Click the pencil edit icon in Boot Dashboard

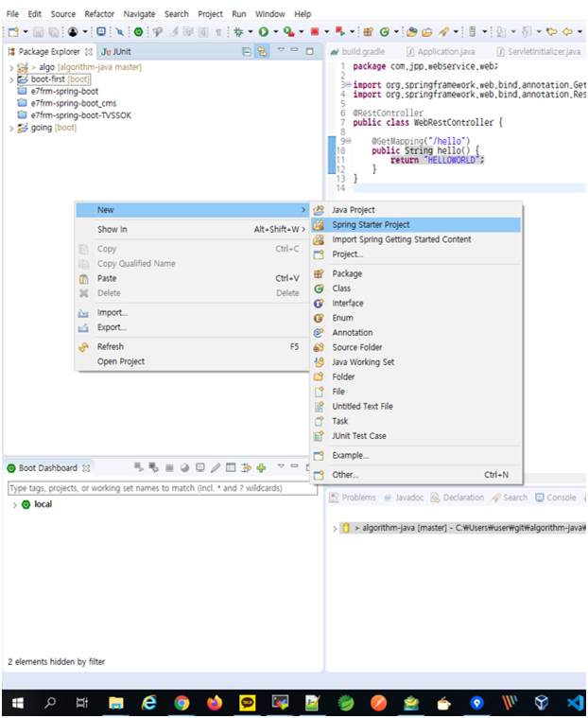pyautogui.click(x=216, y=467)
